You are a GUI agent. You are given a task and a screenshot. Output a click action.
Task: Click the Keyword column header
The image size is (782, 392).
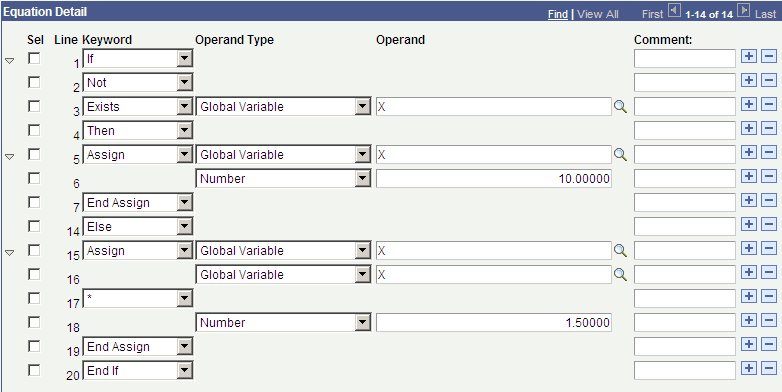(107, 40)
